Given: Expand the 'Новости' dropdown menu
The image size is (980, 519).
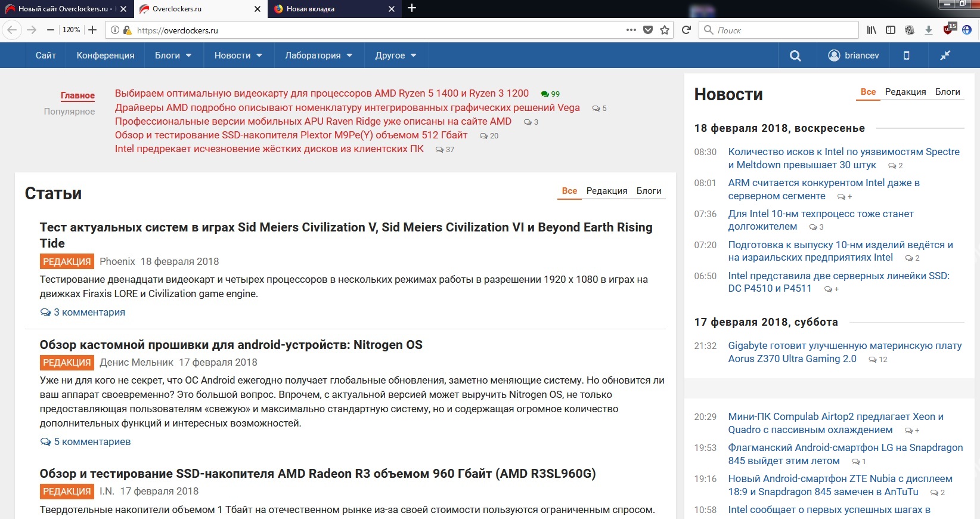Looking at the screenshot, I should (238, 55).
